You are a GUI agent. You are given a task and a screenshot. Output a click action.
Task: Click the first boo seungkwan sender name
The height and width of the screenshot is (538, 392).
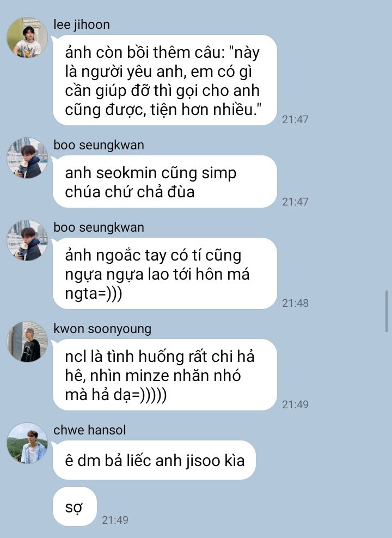coord(99,145)
